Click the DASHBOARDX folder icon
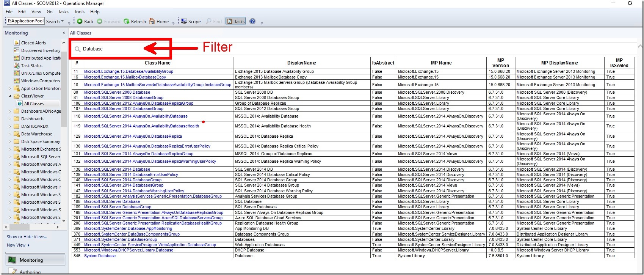 pos(17,126)
